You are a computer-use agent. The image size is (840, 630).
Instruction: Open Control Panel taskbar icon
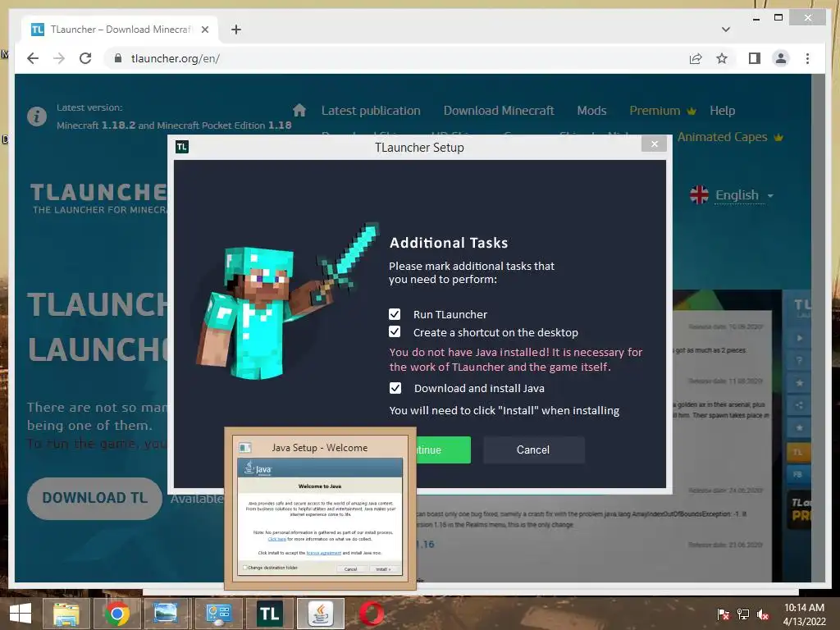tap(217, 614)
